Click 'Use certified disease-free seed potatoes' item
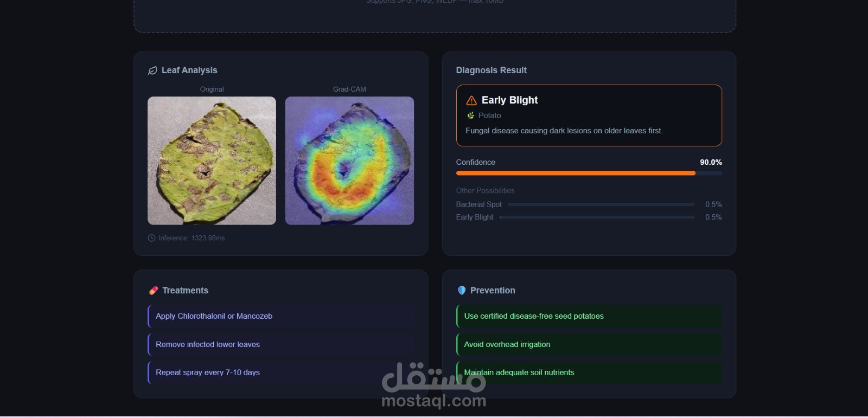 tap(589, 316)
